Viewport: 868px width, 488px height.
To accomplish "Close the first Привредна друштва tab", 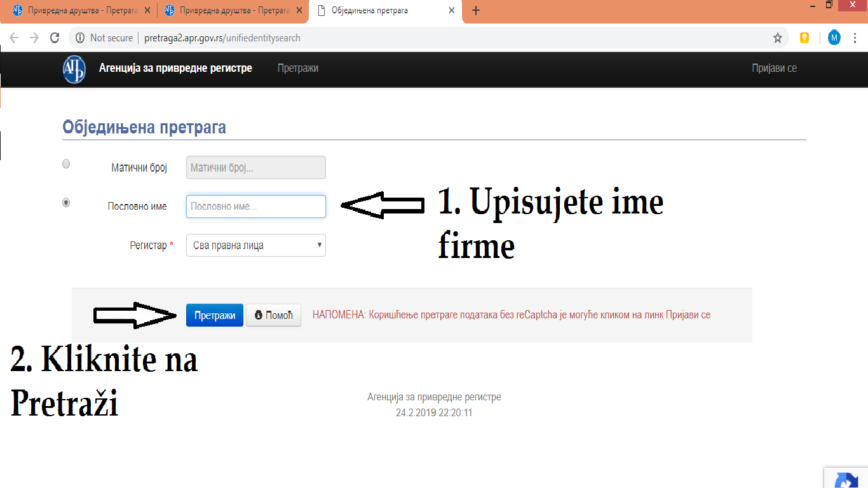I will point(147,11).
